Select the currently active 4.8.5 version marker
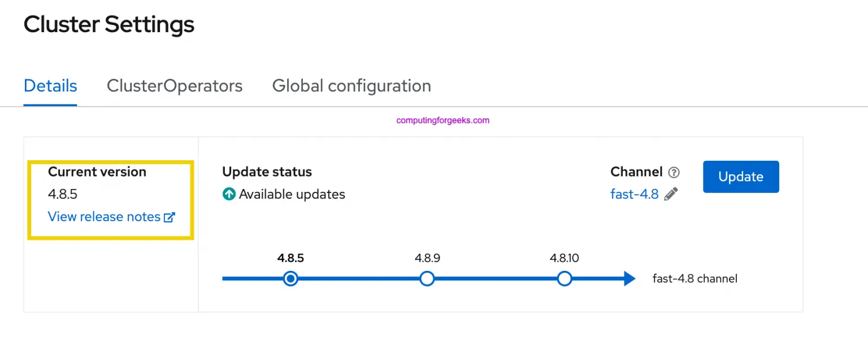The height and width of the screenshot is (338, 868). [290, 278]
